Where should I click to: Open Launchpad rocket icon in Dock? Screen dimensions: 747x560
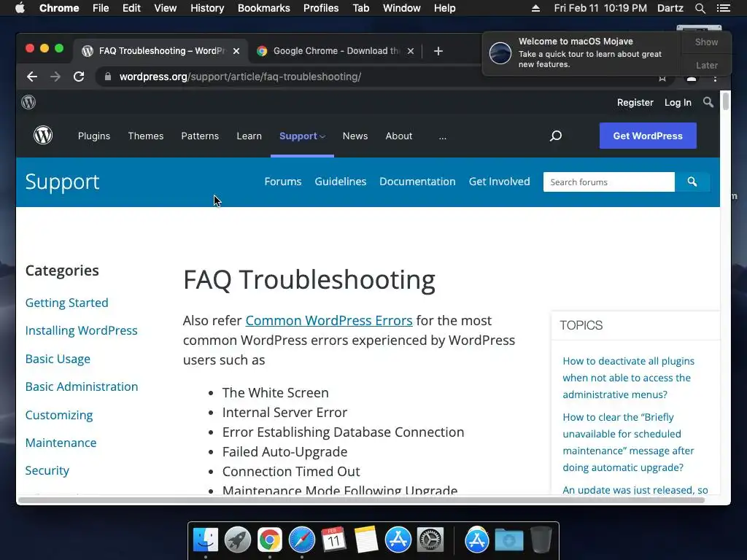click(237, 540)
